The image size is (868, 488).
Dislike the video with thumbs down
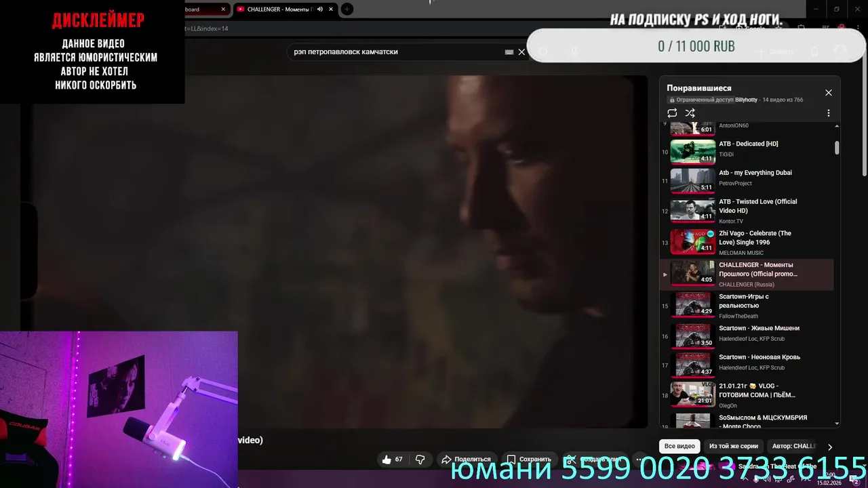click(420, 460)
